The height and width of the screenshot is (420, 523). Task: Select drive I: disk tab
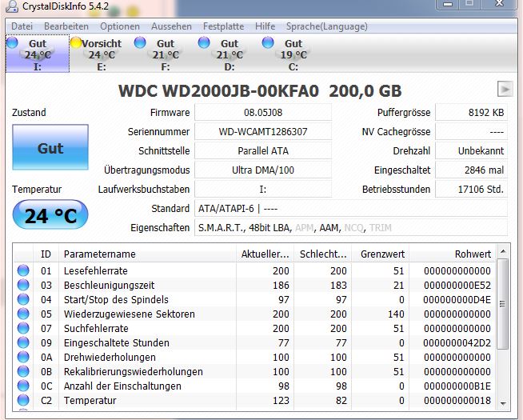[38, 54]
